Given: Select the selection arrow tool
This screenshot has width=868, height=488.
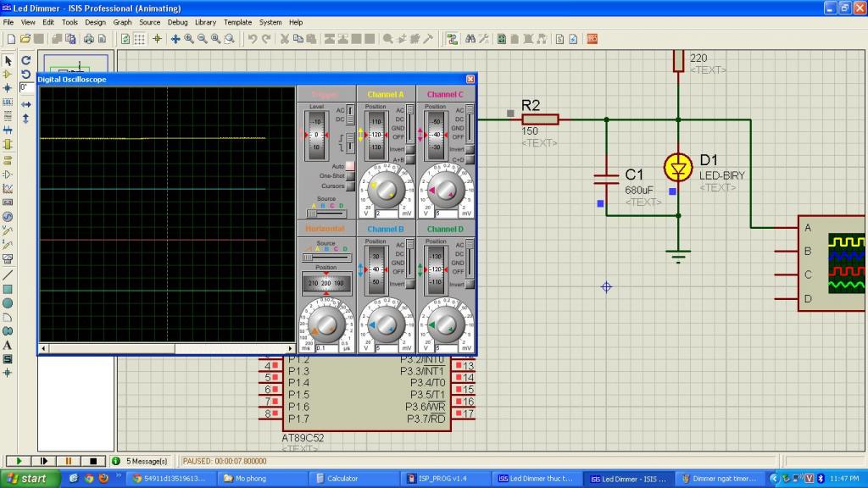Looking at the screenshot, I should 8,60.
